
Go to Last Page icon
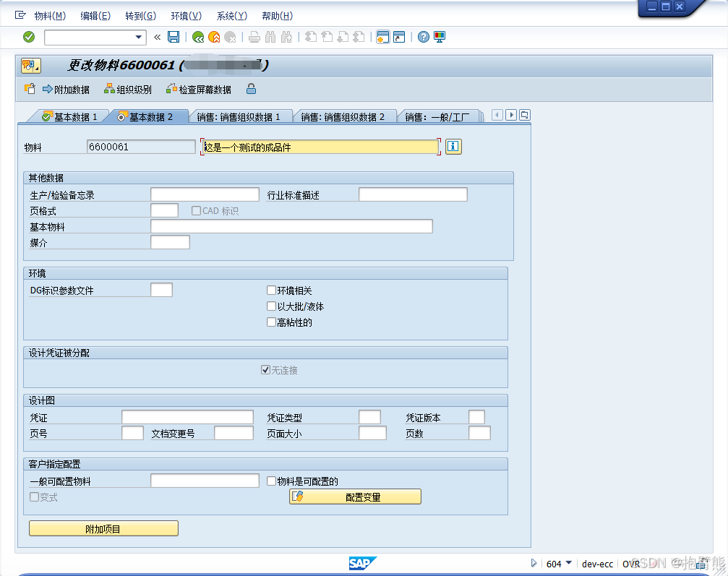click(x=359, y=37)
